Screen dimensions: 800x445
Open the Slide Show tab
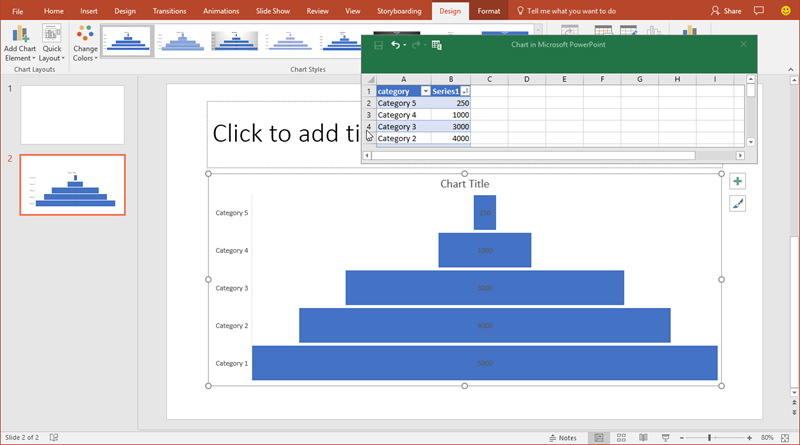coord(272,11)
